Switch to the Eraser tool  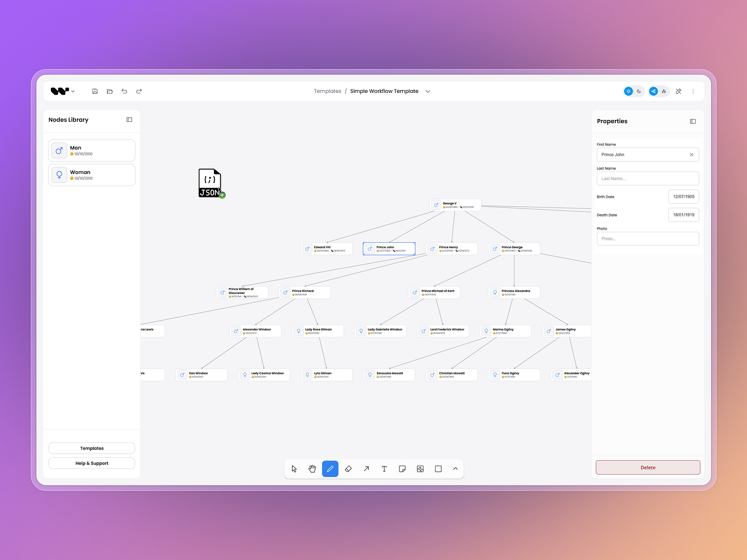[348, 469]
